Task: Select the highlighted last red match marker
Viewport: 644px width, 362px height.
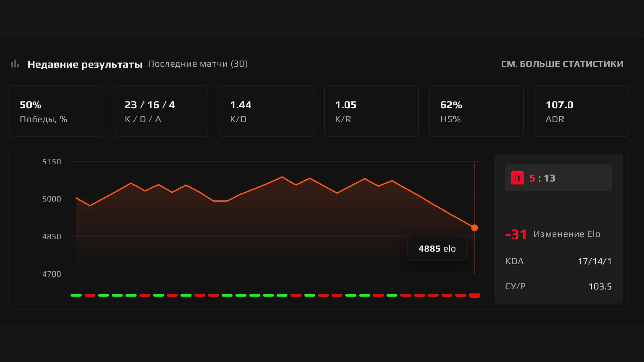Action: click(474, 295)
